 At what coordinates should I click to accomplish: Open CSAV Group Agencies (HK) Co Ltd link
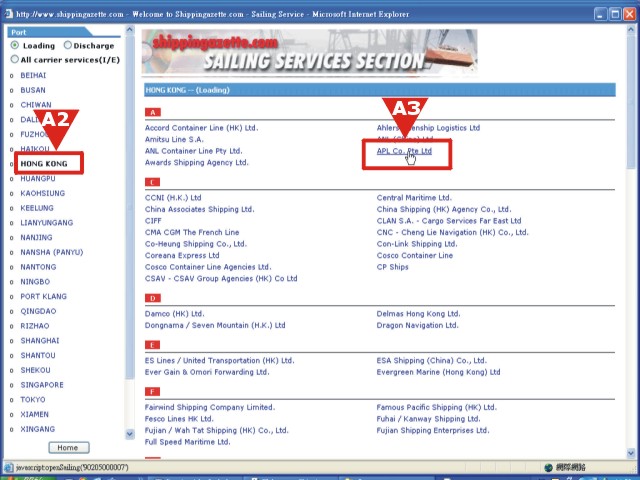tap(221, 279)
